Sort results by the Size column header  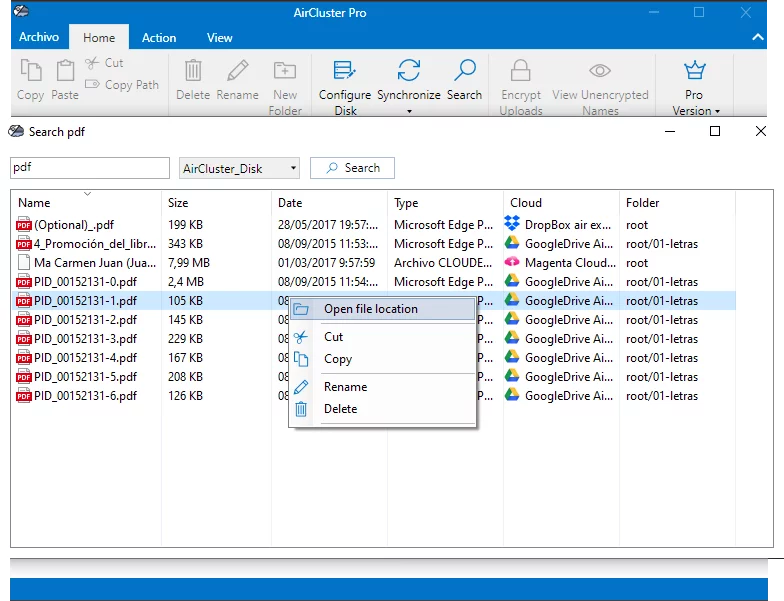178,203
